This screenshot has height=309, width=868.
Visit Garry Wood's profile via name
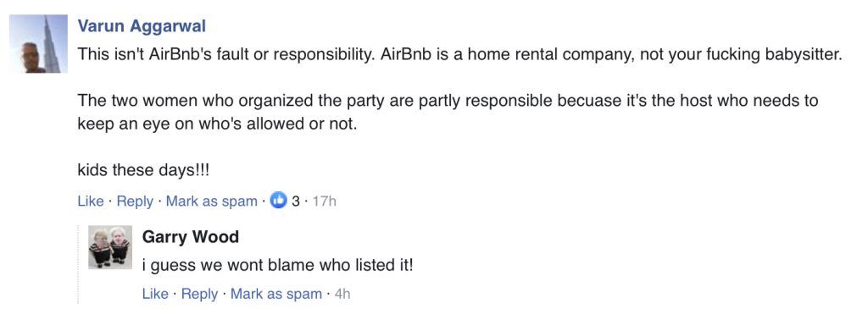[191, 236]
